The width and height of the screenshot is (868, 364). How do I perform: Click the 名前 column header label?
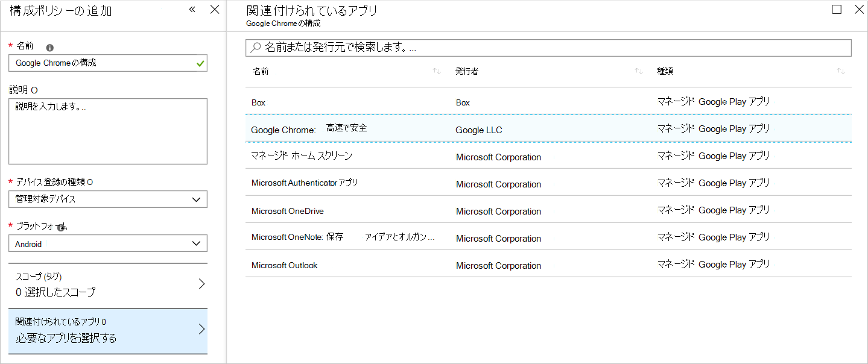pyautogui.click(x=261, y=71)
